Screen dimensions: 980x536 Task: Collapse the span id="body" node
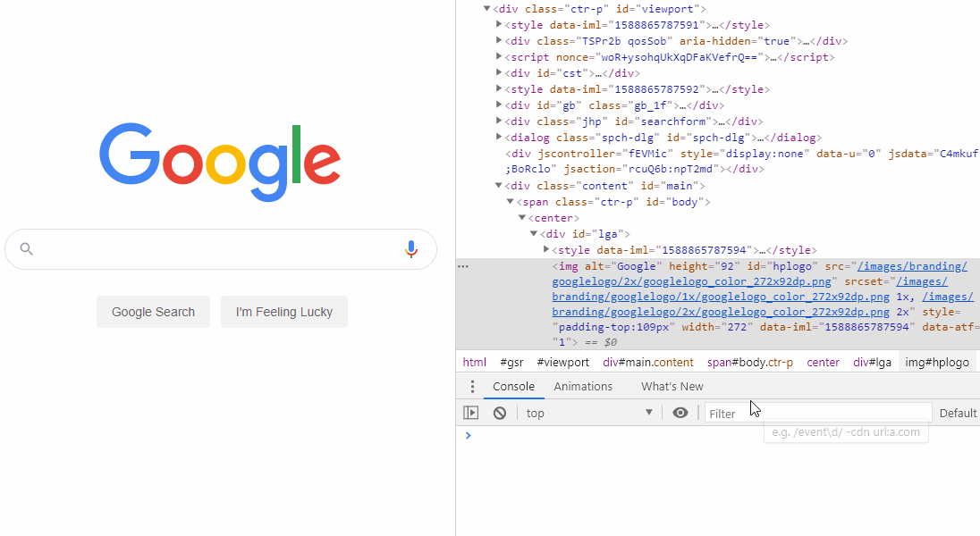click(x=510, y=202)
